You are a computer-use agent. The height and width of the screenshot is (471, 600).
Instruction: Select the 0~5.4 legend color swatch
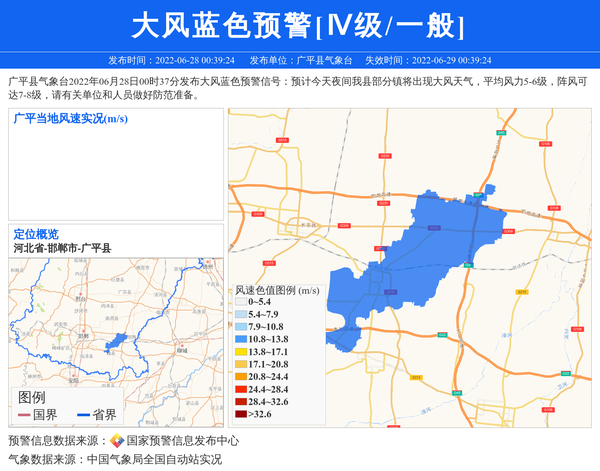(241, 302)
